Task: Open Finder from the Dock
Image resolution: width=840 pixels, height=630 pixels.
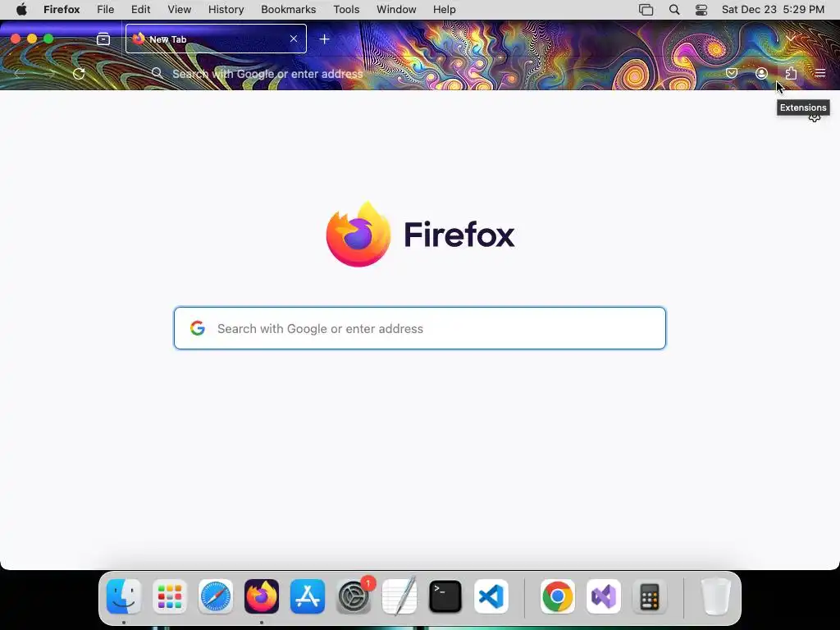Action: (x=124, y=596)
